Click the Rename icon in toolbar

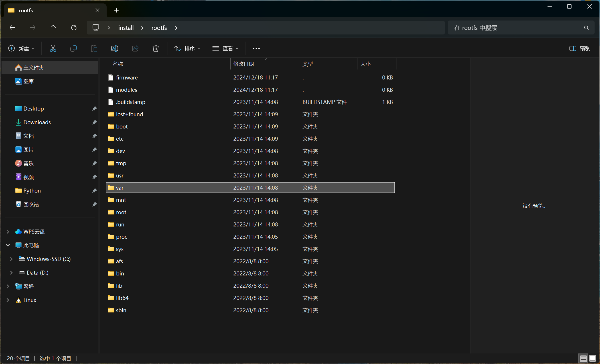(115, 48)
